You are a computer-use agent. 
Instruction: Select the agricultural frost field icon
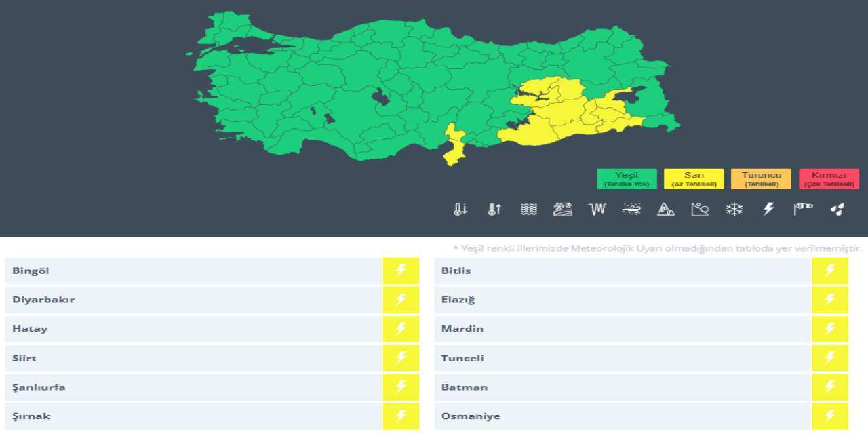coord(563,209)
